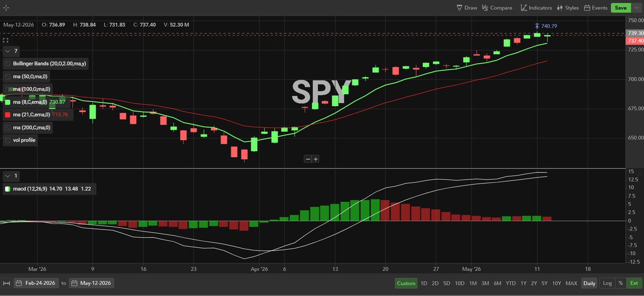644x296 pixels.
Task: Select the 10Y time range
Action: [x=556, y=283]
